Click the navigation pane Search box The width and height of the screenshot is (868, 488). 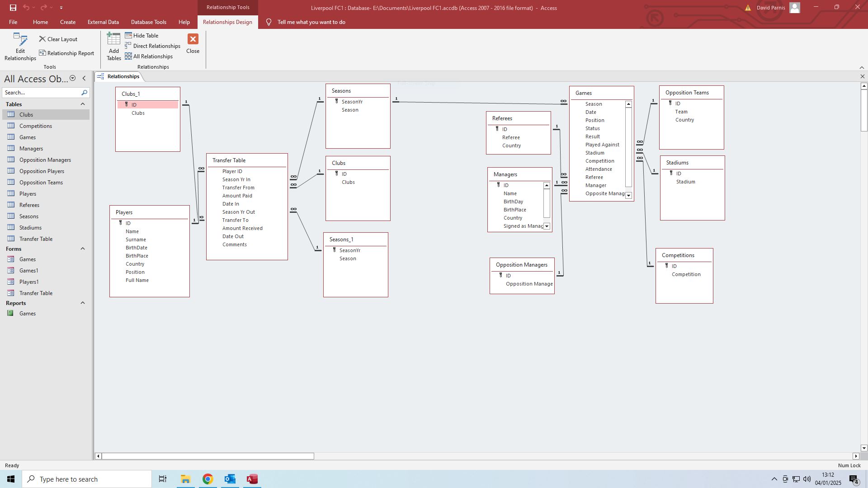(x=41, y=93)
